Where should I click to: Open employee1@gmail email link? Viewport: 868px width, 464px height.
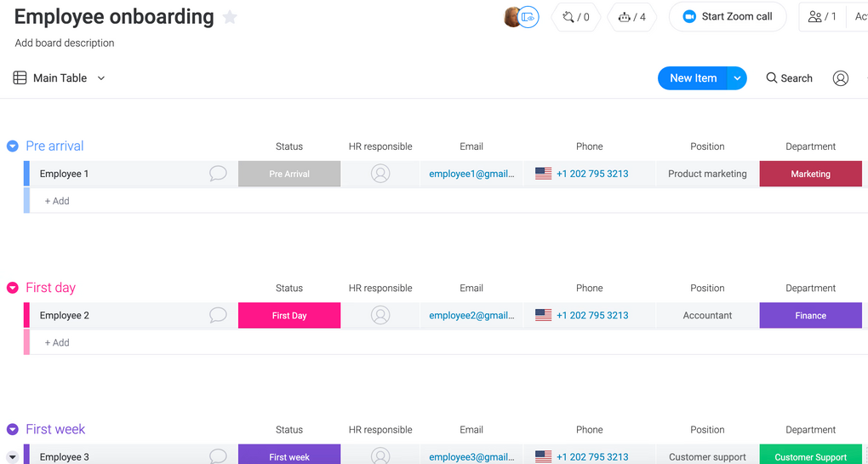[471, 174]
